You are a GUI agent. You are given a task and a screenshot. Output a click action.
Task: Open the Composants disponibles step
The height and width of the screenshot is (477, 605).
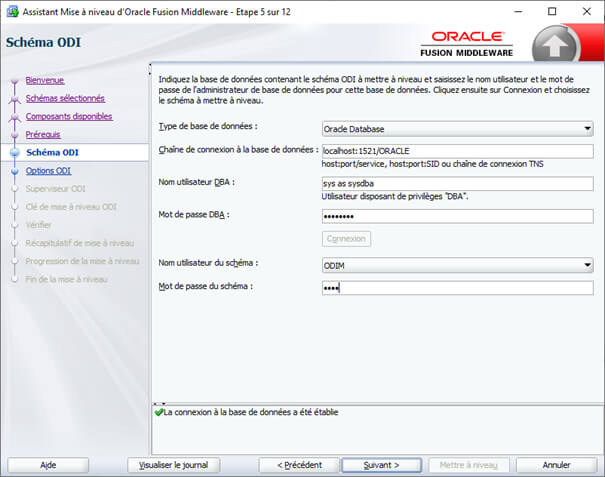[69, 116]
